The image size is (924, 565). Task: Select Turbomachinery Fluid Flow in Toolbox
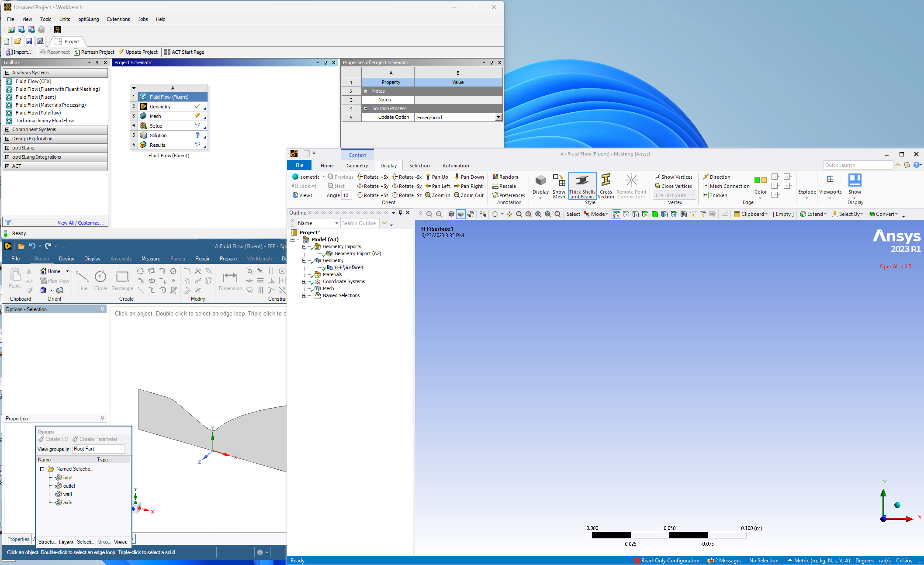click(x=45, y=121)
